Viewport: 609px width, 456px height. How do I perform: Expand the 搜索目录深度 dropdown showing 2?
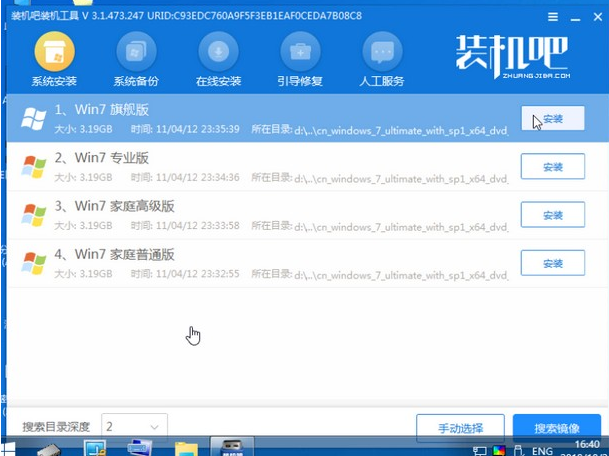pyautogui.click(x=134, y=427)
